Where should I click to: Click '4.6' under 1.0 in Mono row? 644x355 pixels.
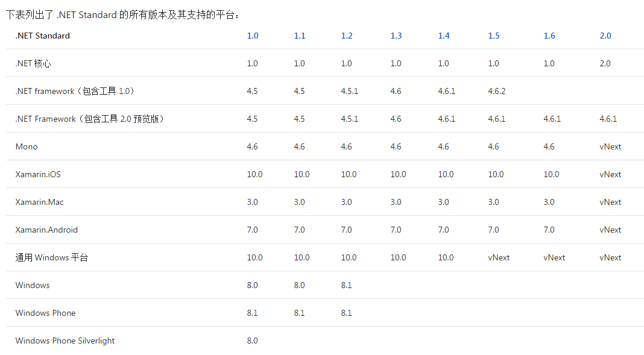pyautogui.click(x=252, y=146)
